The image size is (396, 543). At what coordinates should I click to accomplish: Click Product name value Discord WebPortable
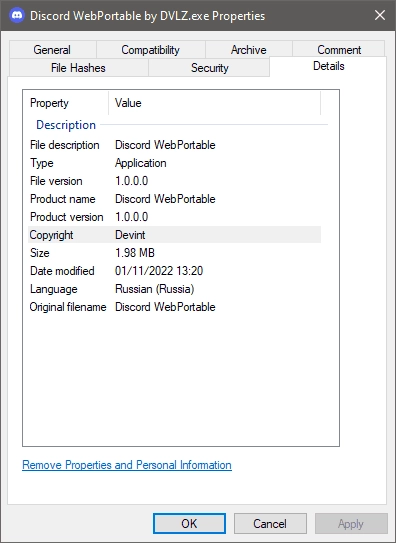(x=165, y=199)
